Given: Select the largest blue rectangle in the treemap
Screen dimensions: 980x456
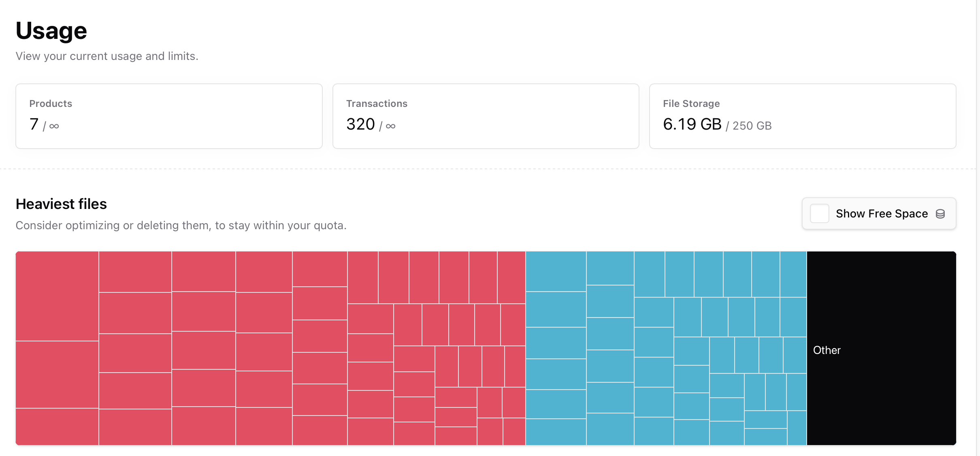Looking at the screenshot, I should [x=556, y=271].
